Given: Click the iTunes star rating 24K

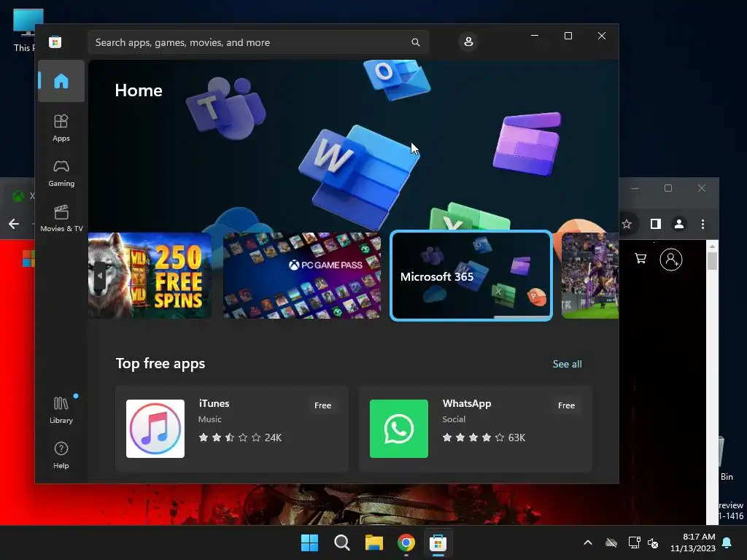Looking at the screenshot, I should coord(240,437).
